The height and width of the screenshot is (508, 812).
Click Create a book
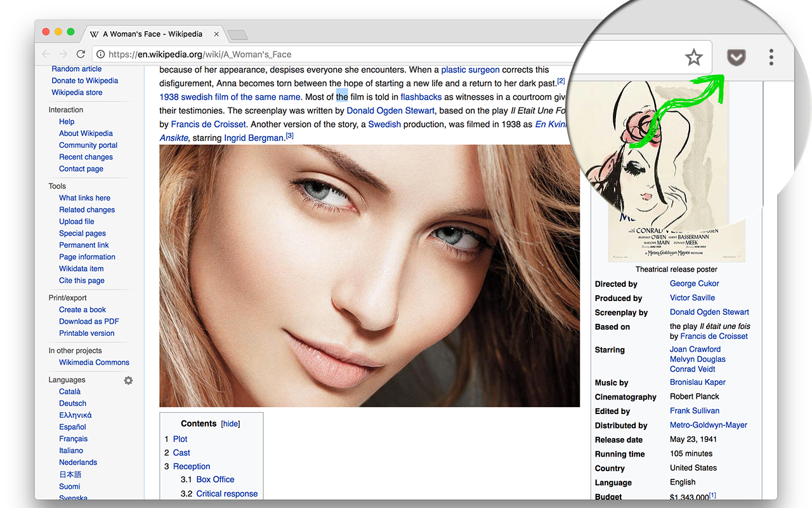(82, 309)
